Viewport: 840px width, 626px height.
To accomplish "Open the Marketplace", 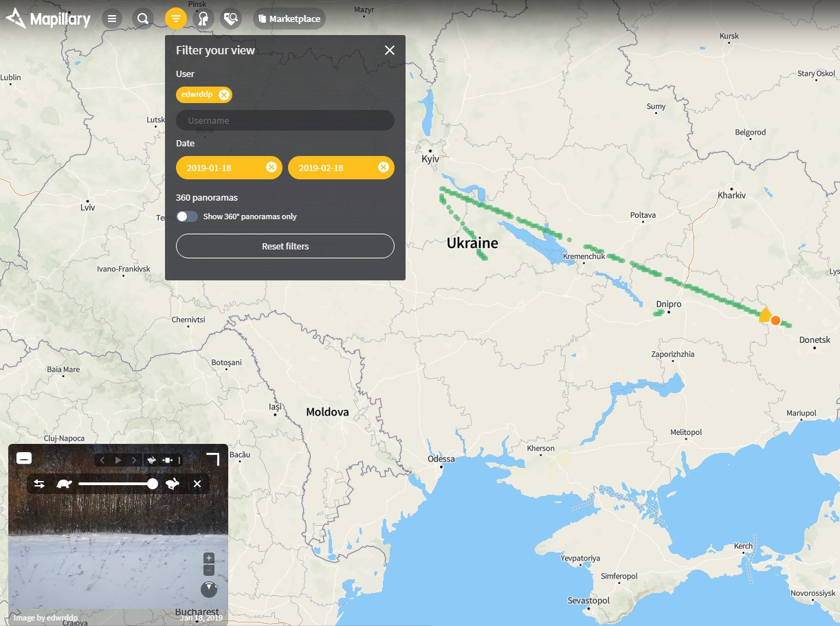I will coord(289,19).
